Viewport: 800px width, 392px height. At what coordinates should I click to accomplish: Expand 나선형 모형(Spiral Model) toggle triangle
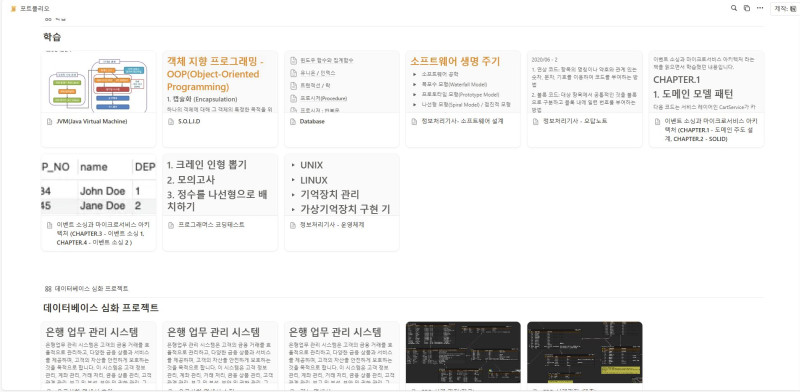click(x=414, y=104)
